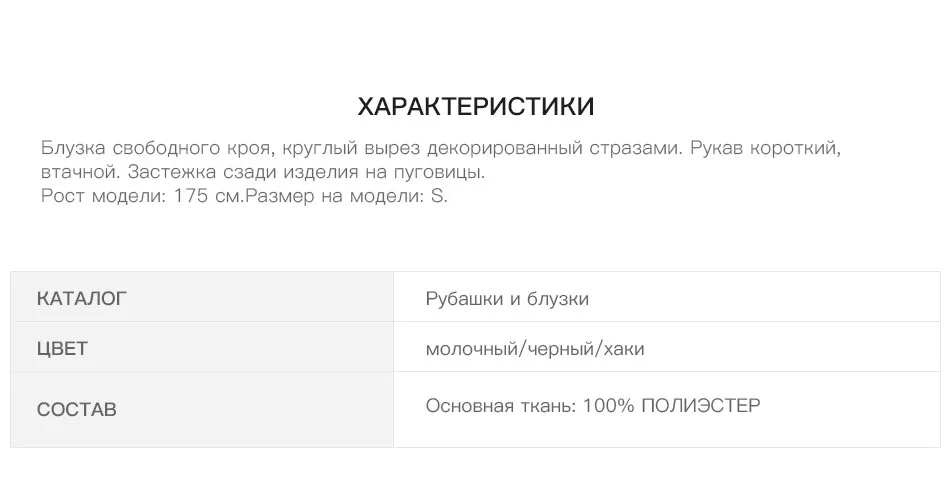Click the phrase Рукав короткий

tap(764, 148)
